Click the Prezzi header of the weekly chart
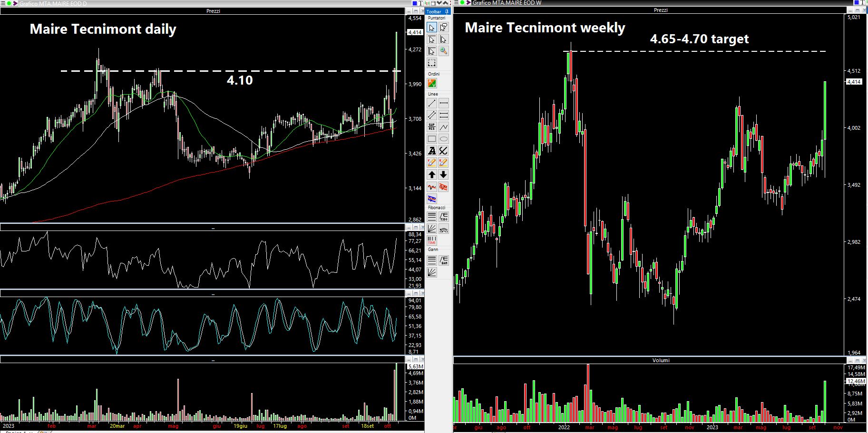The width and height of the screenshot is (868, 433). point(661,10)
